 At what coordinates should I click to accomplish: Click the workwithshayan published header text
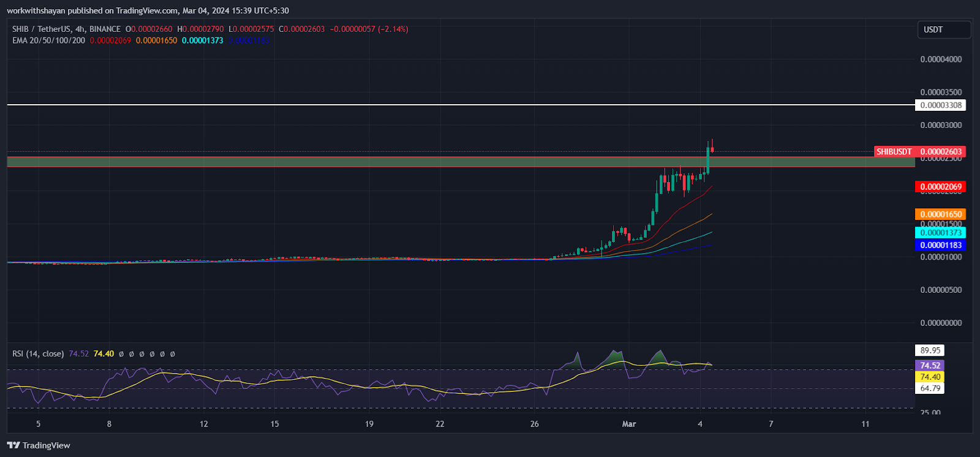pyautogui.click(x=148, y=10)
